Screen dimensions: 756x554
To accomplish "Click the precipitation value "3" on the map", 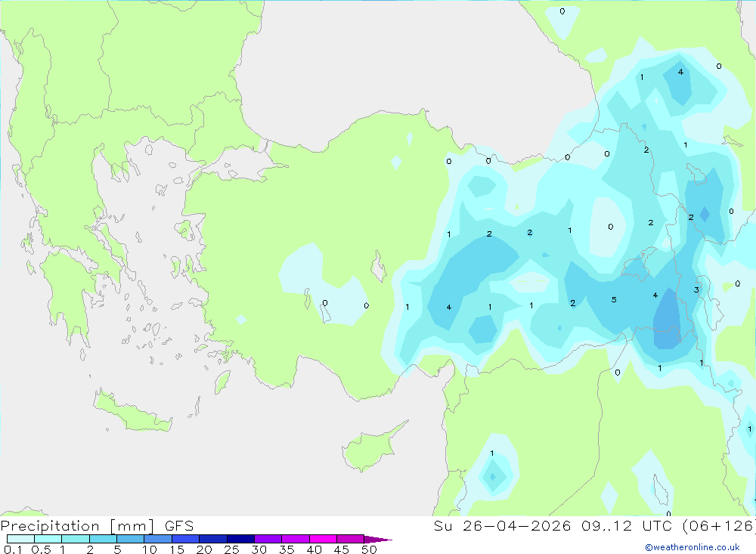I will click(x=696, y=289).
